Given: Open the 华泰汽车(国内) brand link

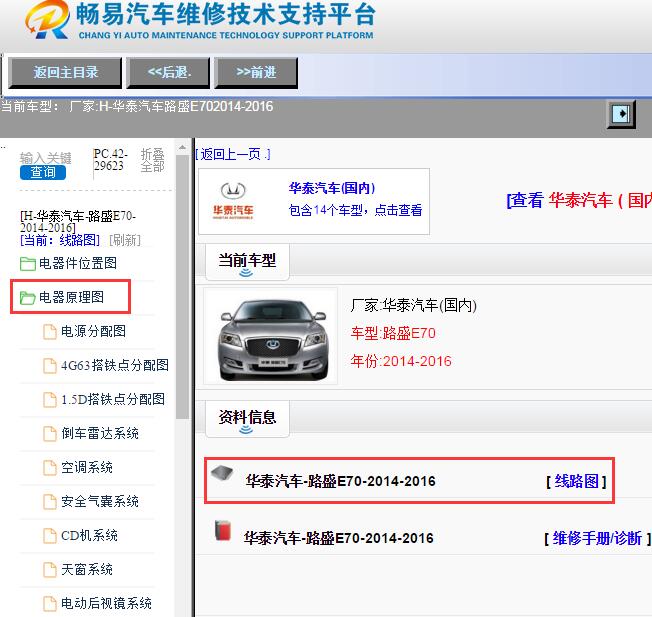Looking at the screenshot, I should point(332,188).
